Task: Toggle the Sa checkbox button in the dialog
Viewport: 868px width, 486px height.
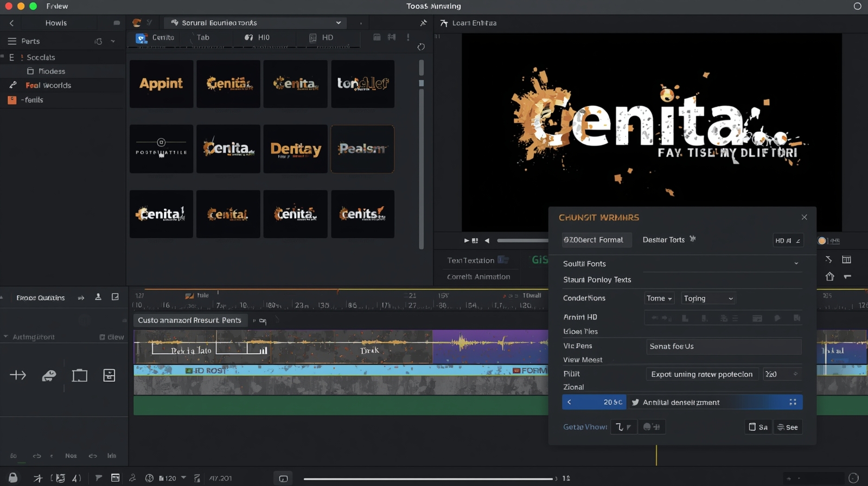Action: [x=758, y=427]
